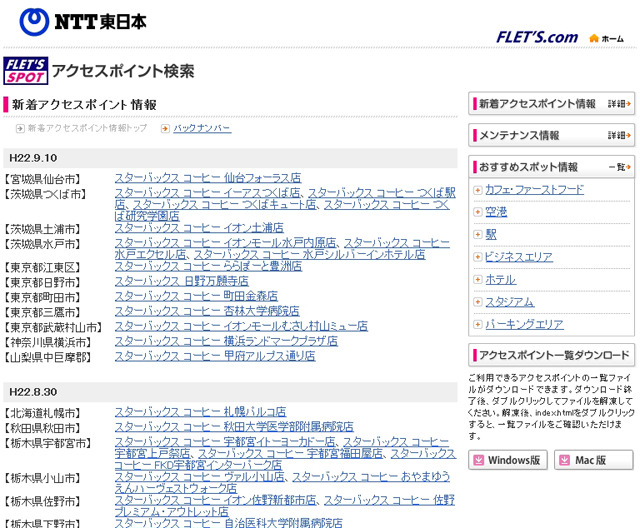Viewport: 640px width, 528px height.
Task: Download the Mac版 access point list
Action: [594, 460]
